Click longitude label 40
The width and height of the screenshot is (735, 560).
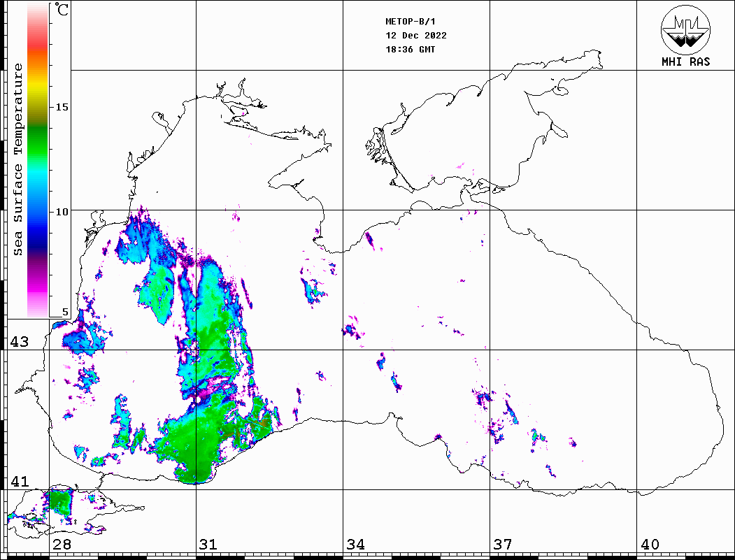[650, 545]
